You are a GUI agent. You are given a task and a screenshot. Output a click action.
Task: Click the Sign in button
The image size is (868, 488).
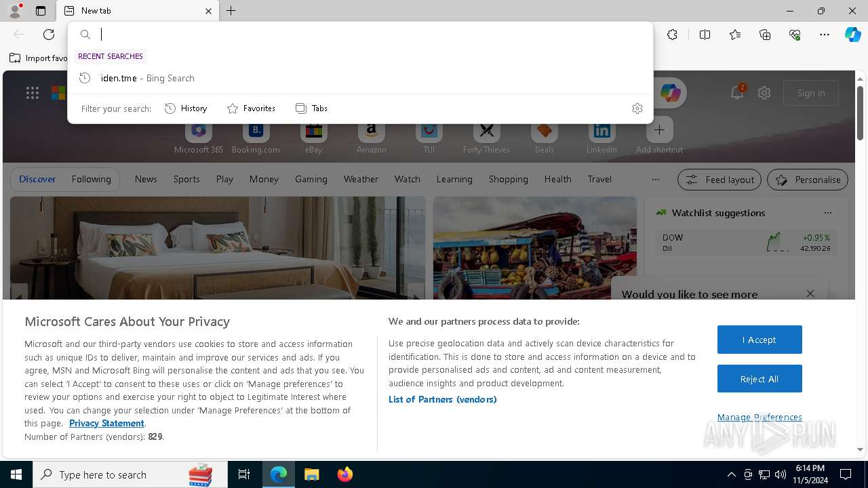811,93
